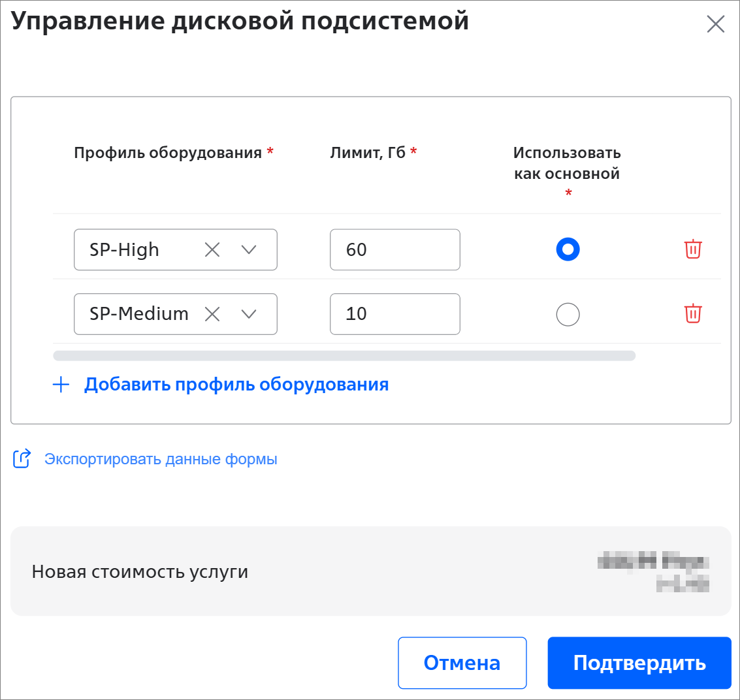Click the export form data icon
Viewport: 740px width, 700px height.
[22, 458]
